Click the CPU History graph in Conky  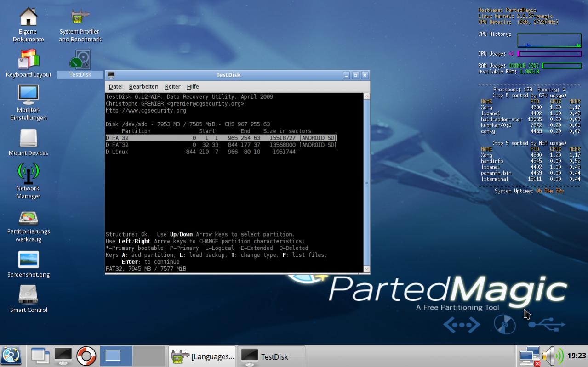coord(549,40)
